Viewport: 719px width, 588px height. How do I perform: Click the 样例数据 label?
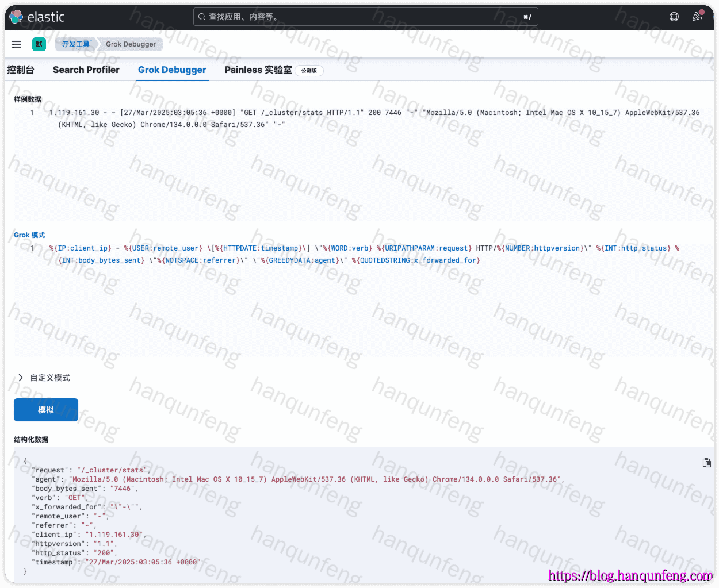[28, 99]
